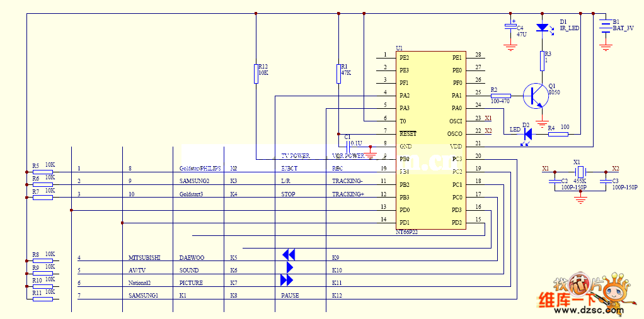Viewport: 644px width, 319px height.
Task: Select the U1 NT66P22 chip body
Action: pos(431,140)
